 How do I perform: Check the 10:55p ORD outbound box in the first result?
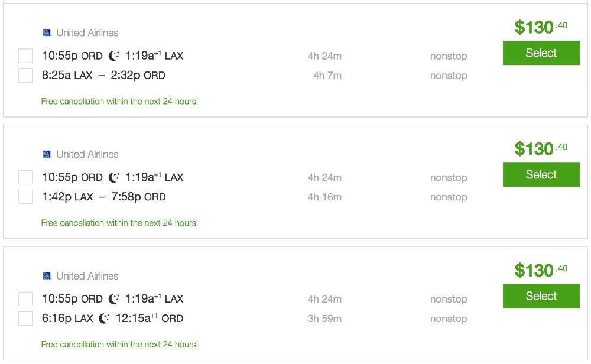[x=25, y=56]
